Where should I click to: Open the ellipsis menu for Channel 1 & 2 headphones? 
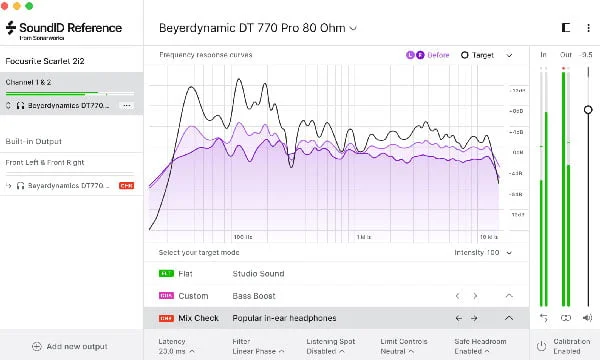point(127,105)
